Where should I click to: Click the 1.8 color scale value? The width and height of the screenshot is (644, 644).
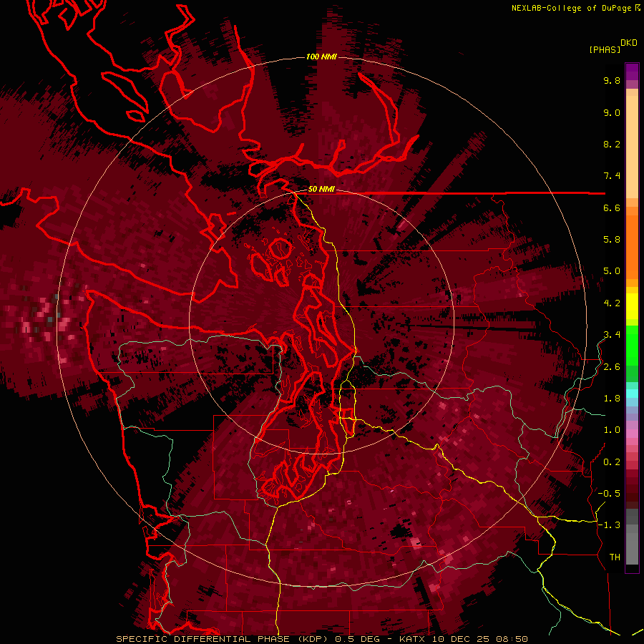(612, 399)
